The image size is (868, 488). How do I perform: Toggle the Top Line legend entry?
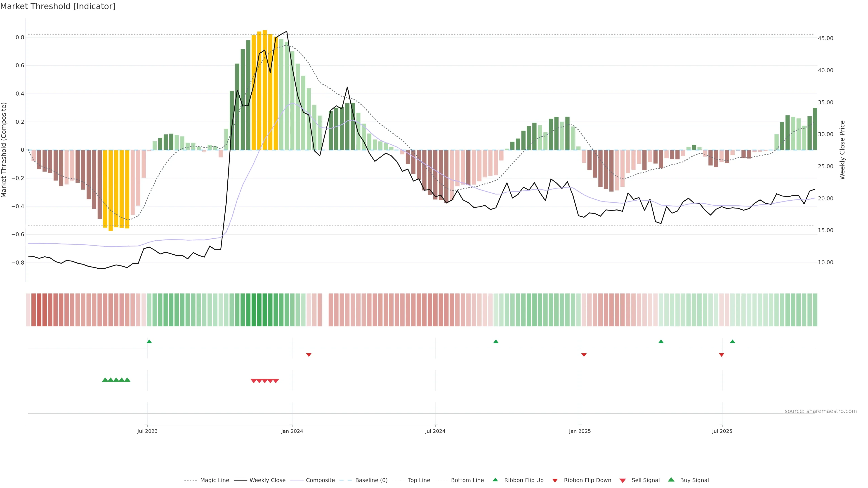(419, 480)
